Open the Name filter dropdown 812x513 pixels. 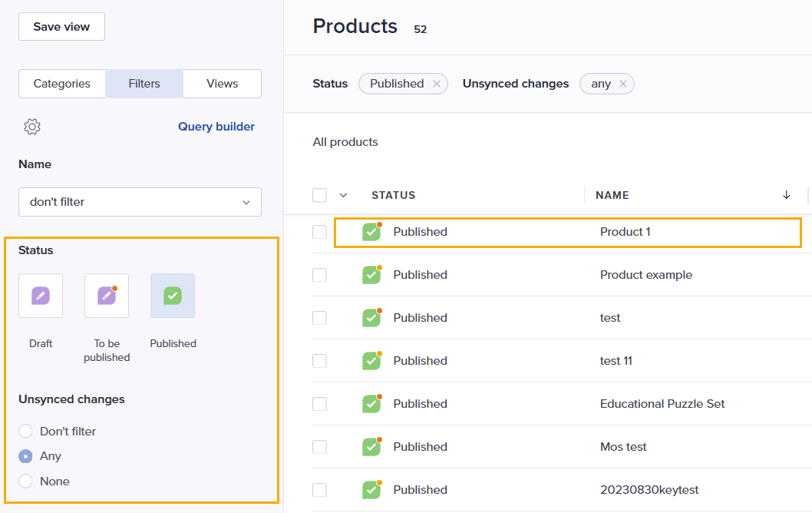tap(140, 202)
